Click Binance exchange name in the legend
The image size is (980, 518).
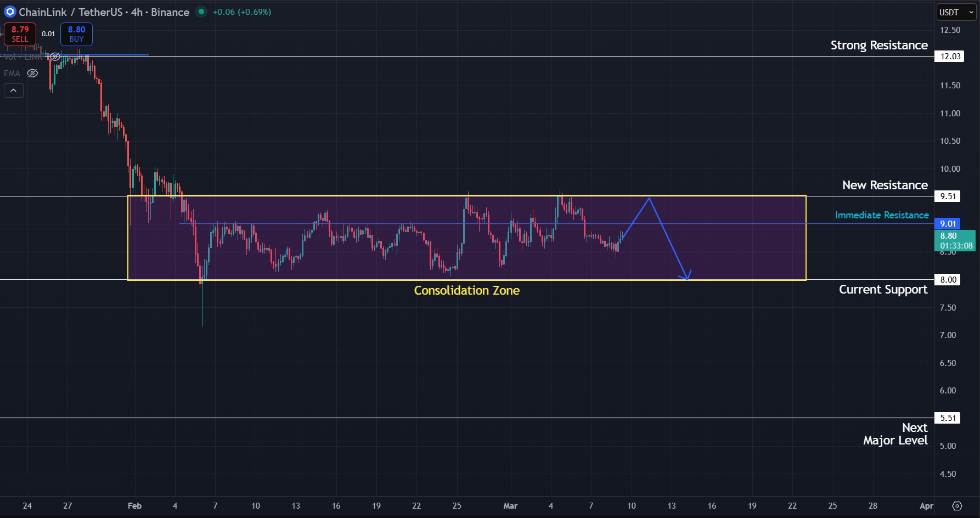click(x=170, y=12)
